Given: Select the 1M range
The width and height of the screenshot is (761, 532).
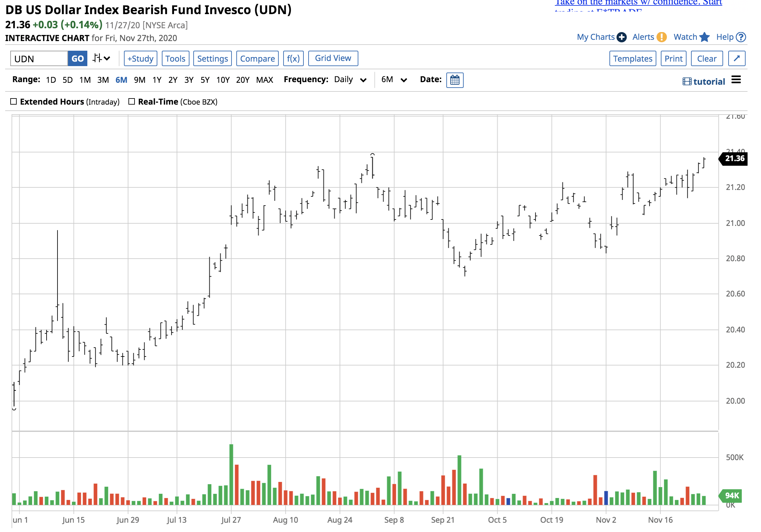Looking at the screenshot, I should pyautogui.click(x=85, y=80).
